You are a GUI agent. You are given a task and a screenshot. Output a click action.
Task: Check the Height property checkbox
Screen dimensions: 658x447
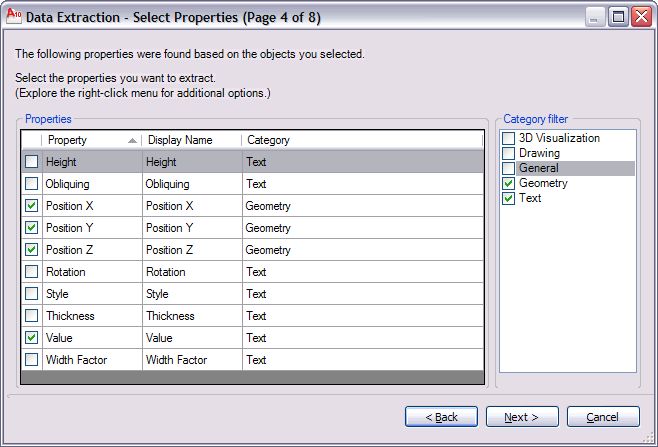tap(32, 162)
